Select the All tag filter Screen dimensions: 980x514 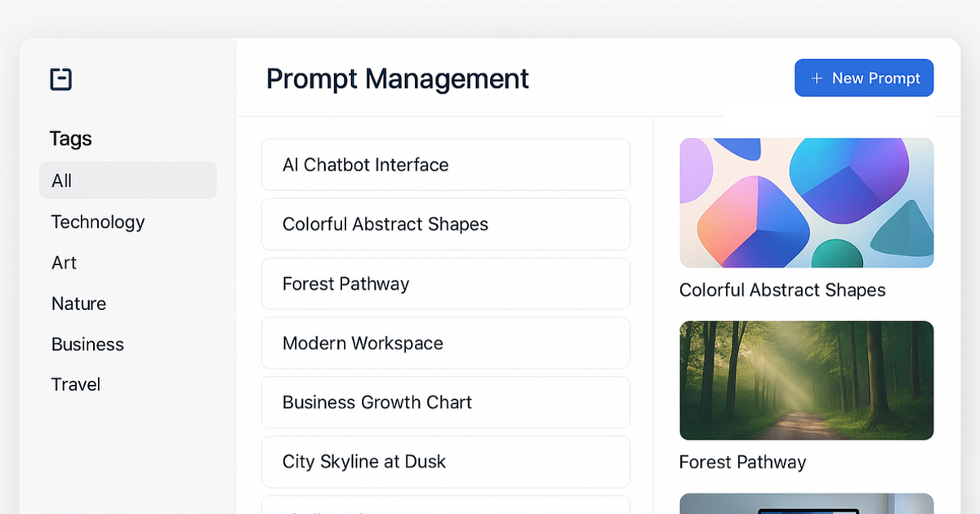tap(128, 180)
